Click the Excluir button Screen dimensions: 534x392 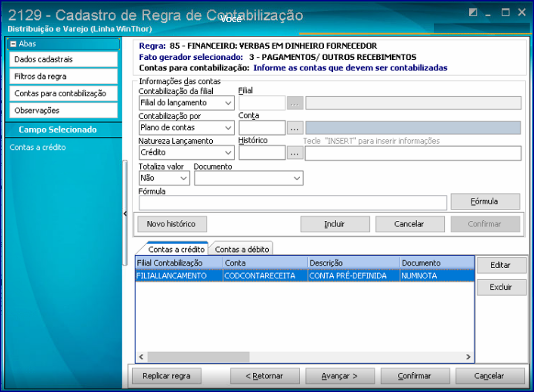pos(501,287)
